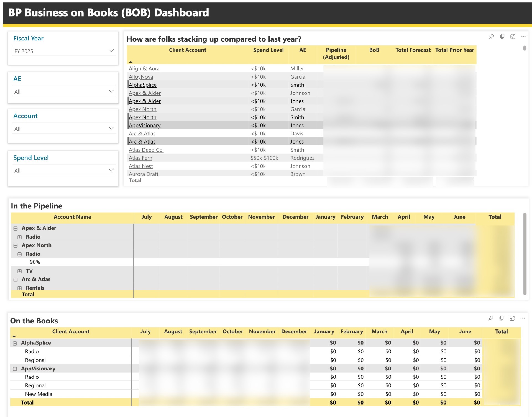Pin the 'How are folks stacking up' visual

tap(491, 36)
